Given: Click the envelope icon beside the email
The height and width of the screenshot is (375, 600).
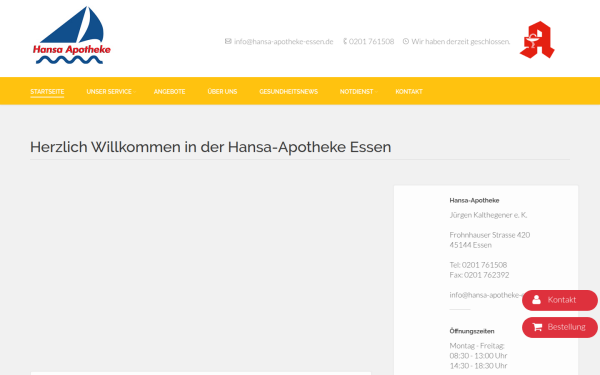Looking at the screenshot, I should pos(228,41).
